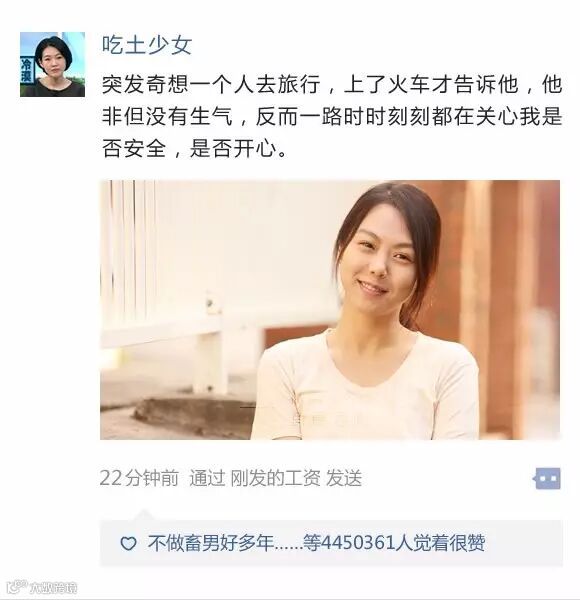
Task: Click the 等4450361人觉着很赞 like count text
Action: click(394, 543)
